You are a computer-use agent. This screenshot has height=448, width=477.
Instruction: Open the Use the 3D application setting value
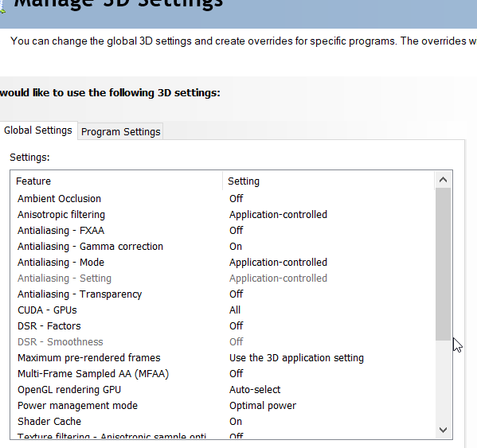click(x=296, y=358)
